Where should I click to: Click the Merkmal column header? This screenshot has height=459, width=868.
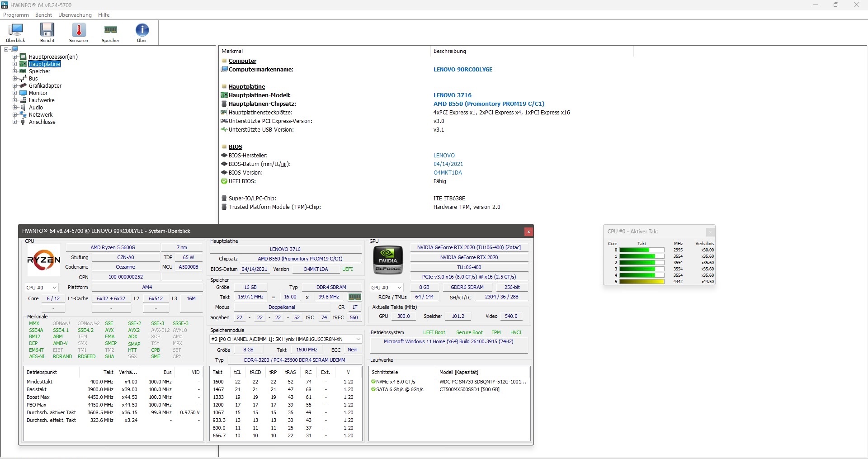pyautogui.click(x=324, y=51)
